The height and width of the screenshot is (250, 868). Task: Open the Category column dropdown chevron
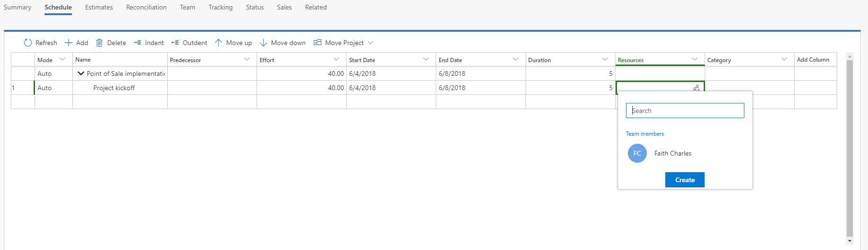784,59
